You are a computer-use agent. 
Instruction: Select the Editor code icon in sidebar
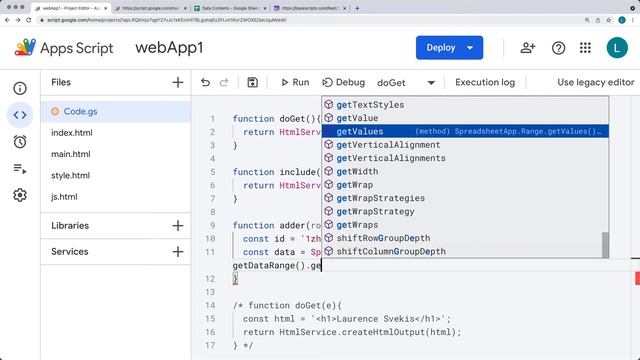click(20, 115)
